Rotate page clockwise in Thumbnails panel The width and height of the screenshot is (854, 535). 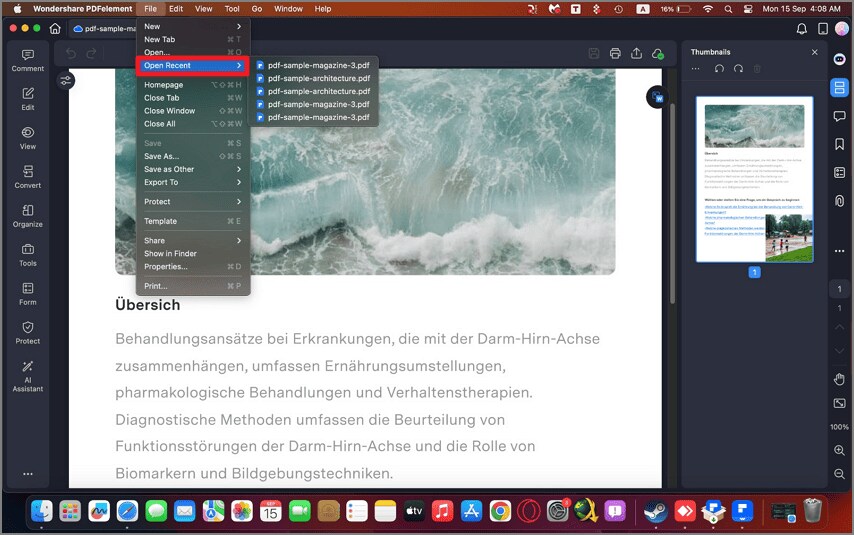(x=738, y=69)
